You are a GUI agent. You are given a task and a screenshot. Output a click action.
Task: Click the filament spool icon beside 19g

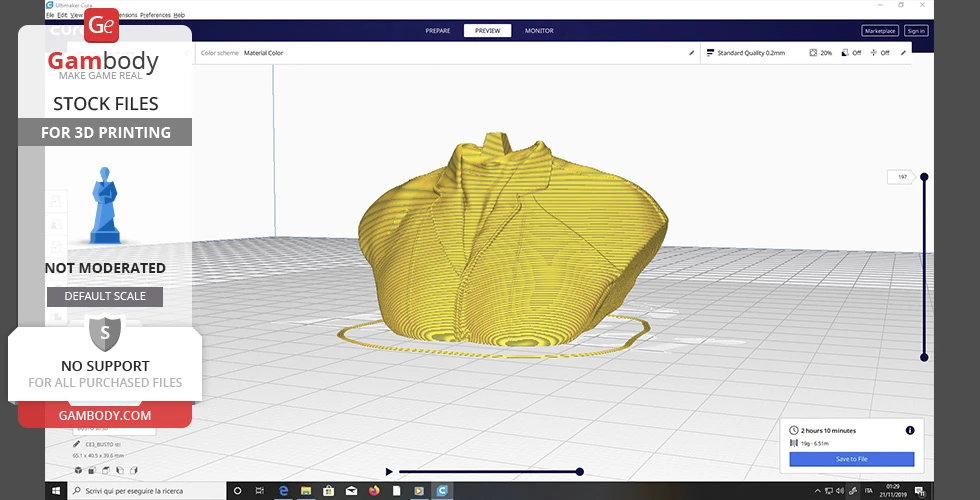(794, 443)
